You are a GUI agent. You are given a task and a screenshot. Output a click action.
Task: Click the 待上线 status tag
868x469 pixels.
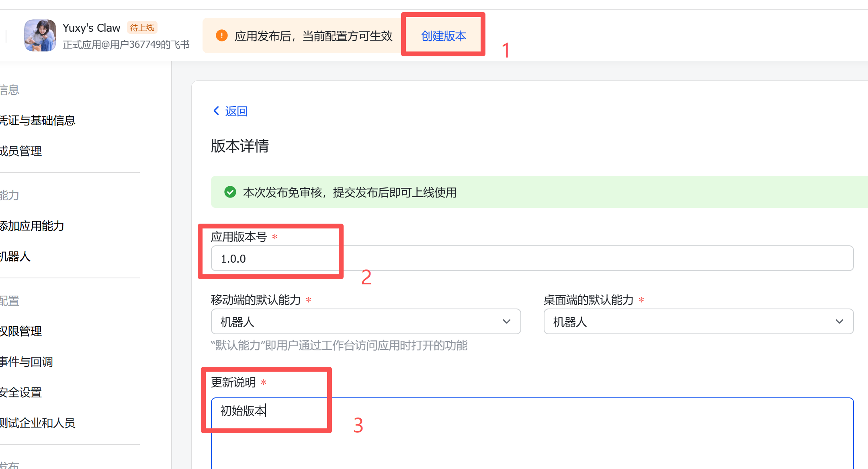coord(142,28)
